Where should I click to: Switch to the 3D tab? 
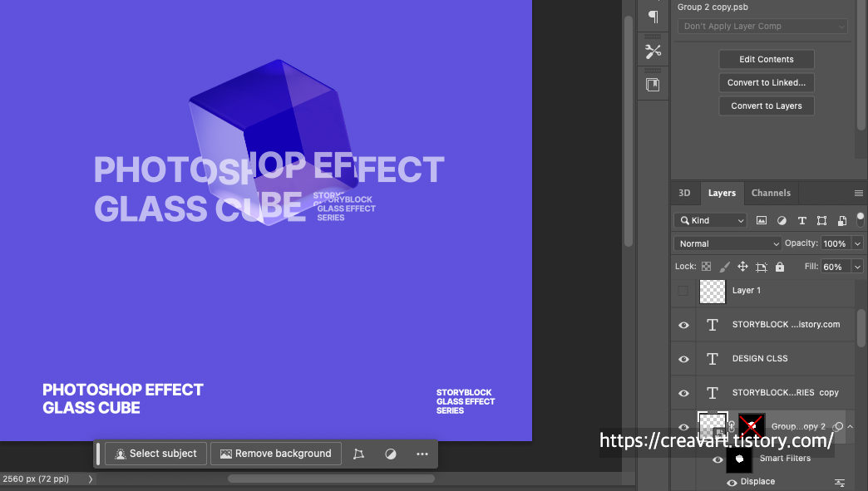[x=684, y=193]
